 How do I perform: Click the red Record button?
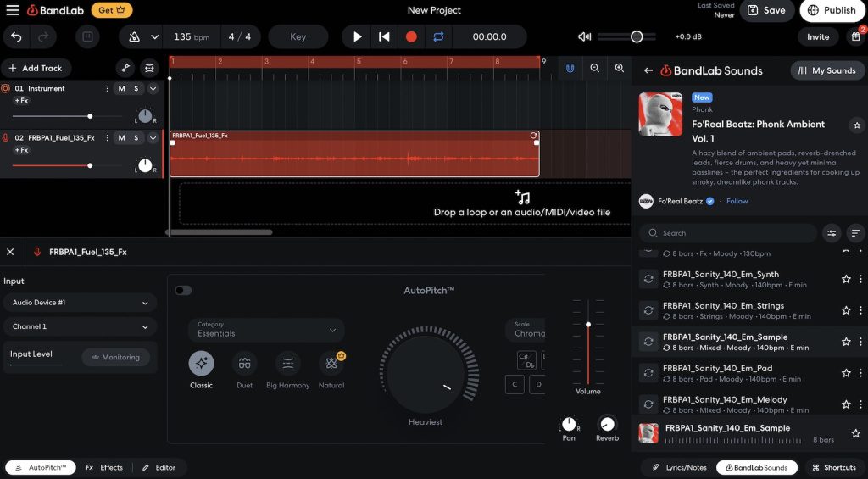[411, 37]
